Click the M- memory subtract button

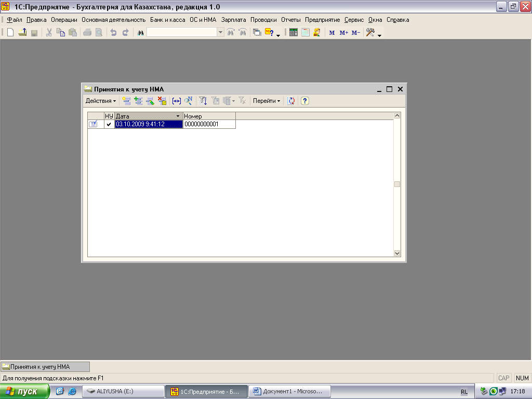point(355,33)
